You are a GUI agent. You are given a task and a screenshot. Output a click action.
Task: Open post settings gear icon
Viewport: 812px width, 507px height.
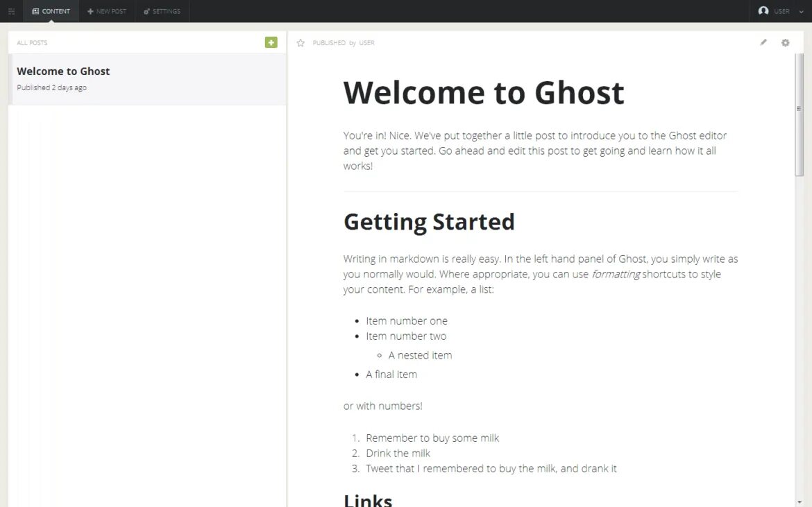[785, 42]
